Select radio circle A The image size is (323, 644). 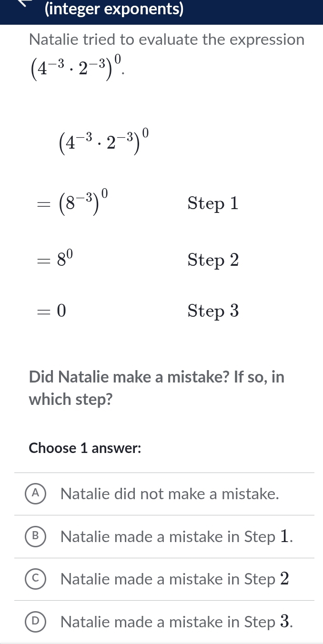click(36, 493)
